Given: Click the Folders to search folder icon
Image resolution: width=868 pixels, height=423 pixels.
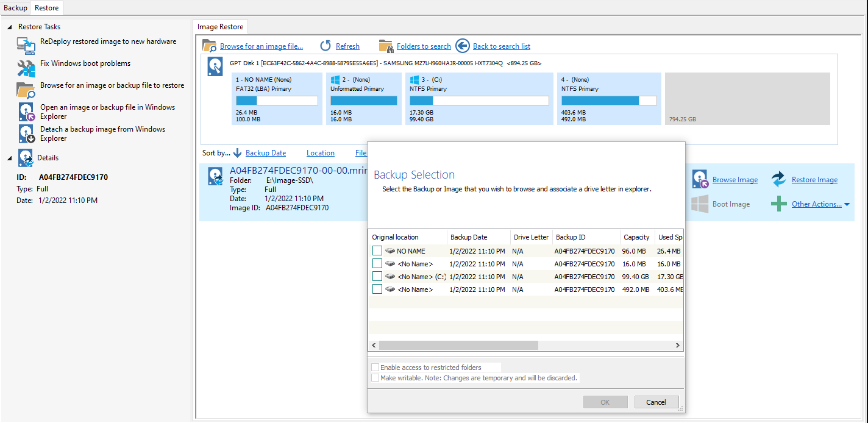Looking at the screenshot, I should [386, 46].
